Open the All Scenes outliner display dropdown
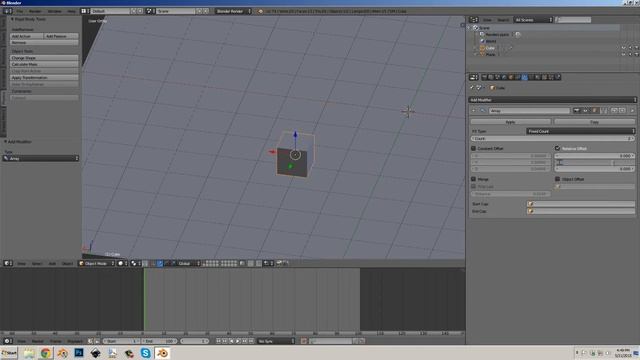Viewport: 640px width, 360px height. [x=533, y=20]
